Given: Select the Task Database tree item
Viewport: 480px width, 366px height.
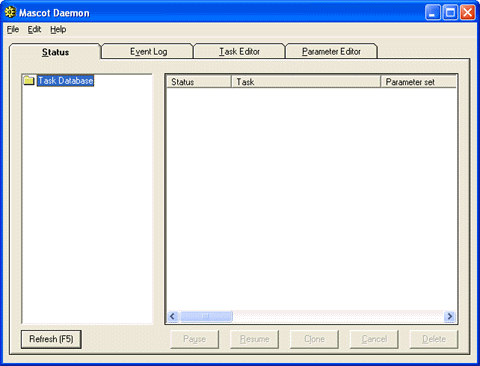Looking at the screenshot, I should (x=65, y=81).
